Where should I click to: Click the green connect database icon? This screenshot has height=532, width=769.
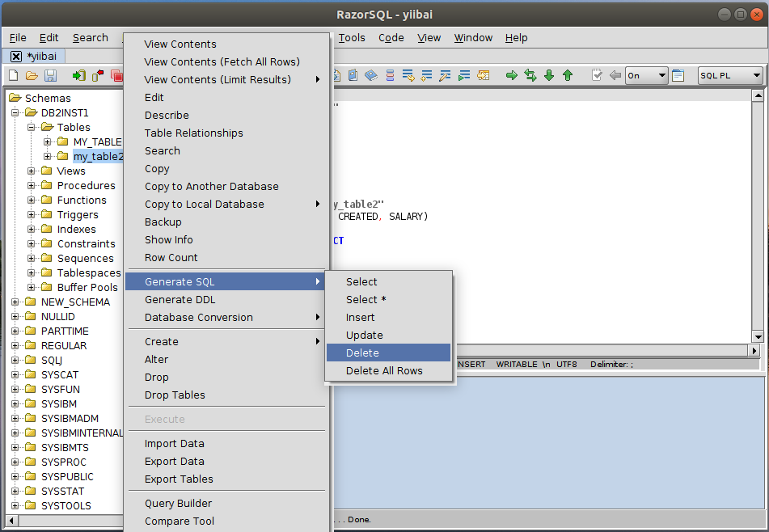[78, 75]
